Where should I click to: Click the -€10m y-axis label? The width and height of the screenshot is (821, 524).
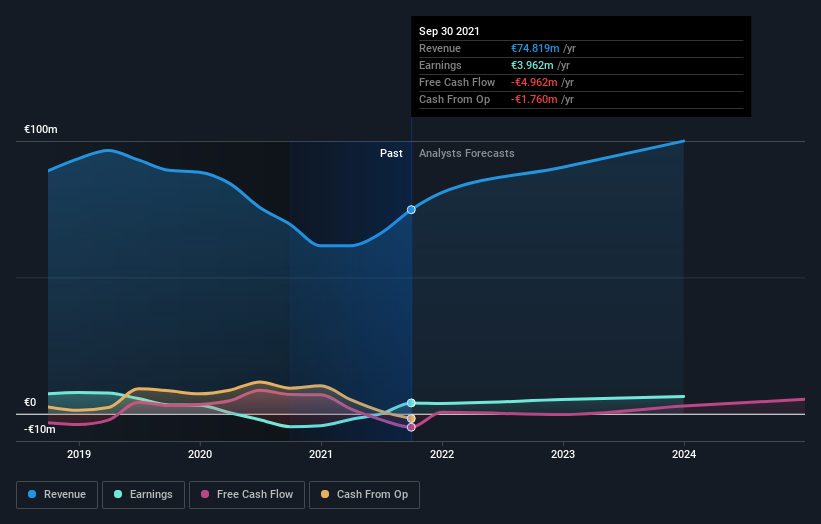(x=39, y=429)
